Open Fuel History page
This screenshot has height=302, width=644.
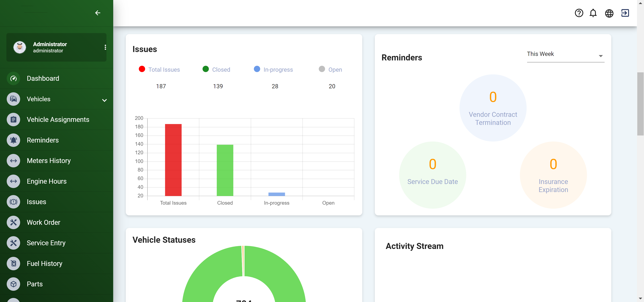[x=57, y=264]
